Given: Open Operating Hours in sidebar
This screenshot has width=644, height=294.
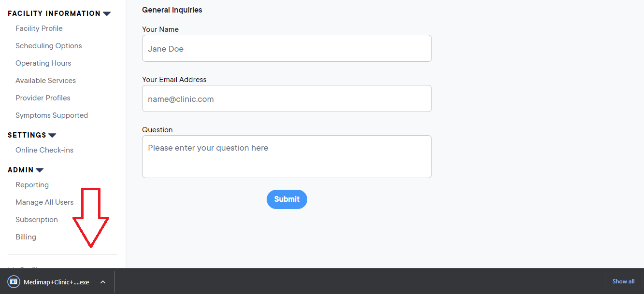Looking at the screenshot, I should coord(43,63).
